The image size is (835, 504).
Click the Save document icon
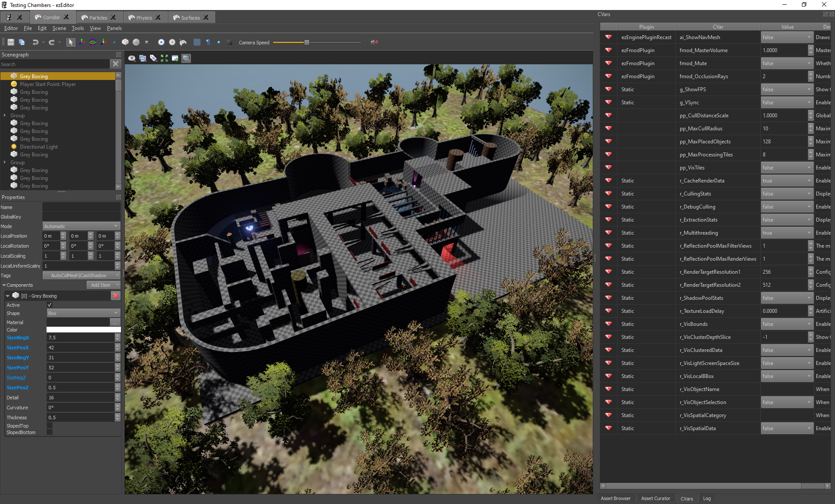point(11,42)
